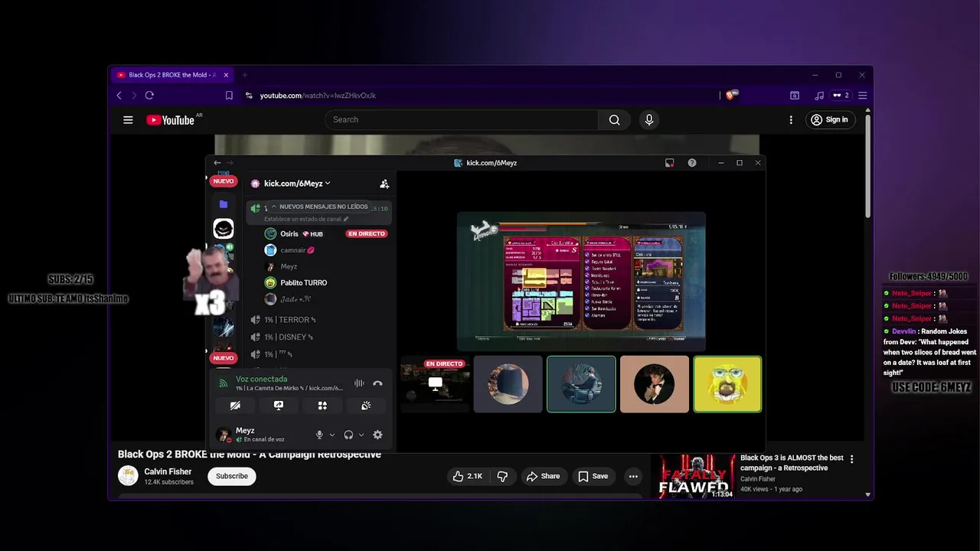Save the video to a playlist

[593, 476]
